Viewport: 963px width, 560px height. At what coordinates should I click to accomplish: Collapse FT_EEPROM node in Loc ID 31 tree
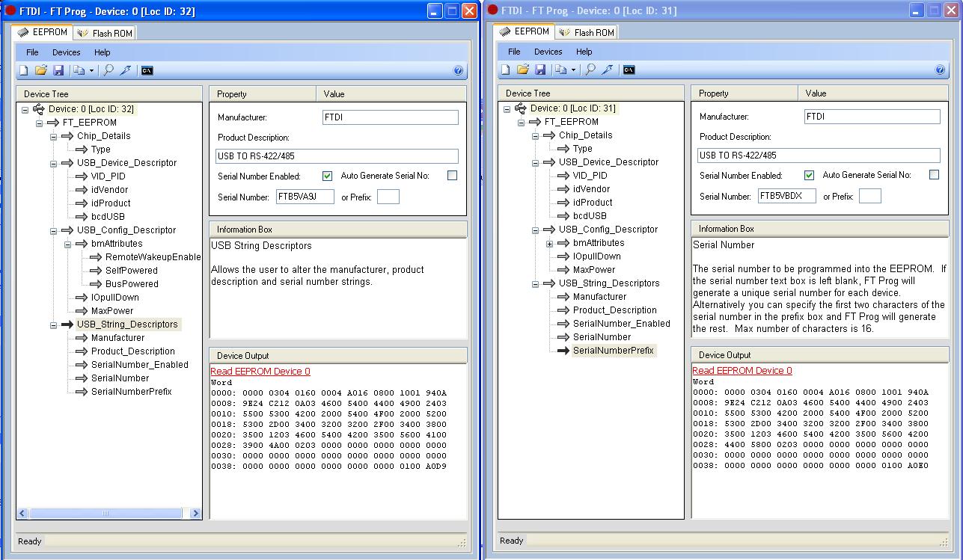click(521, 122)
